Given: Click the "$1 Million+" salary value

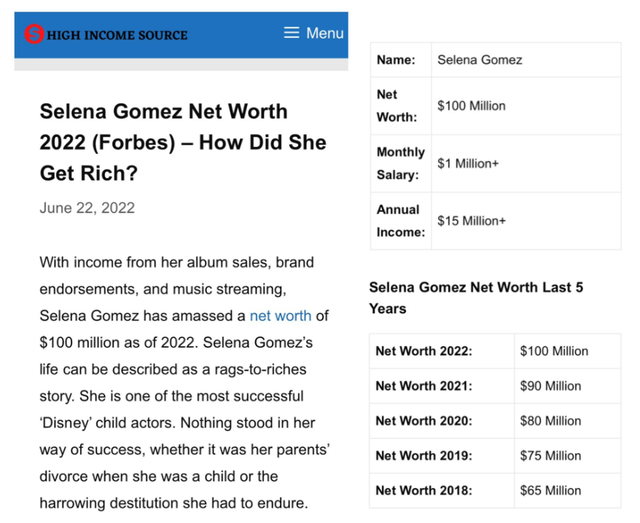Looking at the screenshot, I should coord(468,163).
